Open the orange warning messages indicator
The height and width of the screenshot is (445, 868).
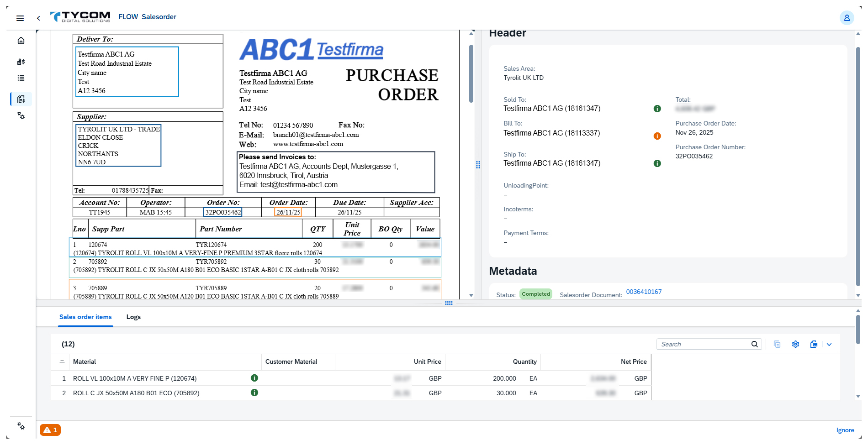pyautogui.click(x=50, y=430)
